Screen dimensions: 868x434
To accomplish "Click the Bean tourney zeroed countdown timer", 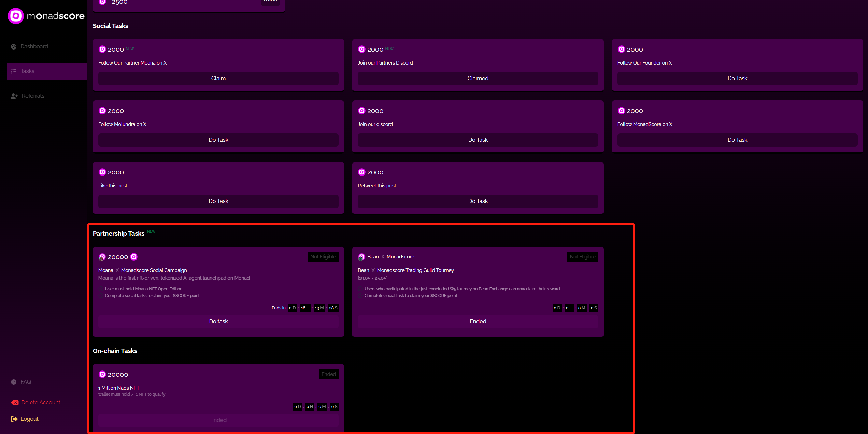I will [575, 308].
